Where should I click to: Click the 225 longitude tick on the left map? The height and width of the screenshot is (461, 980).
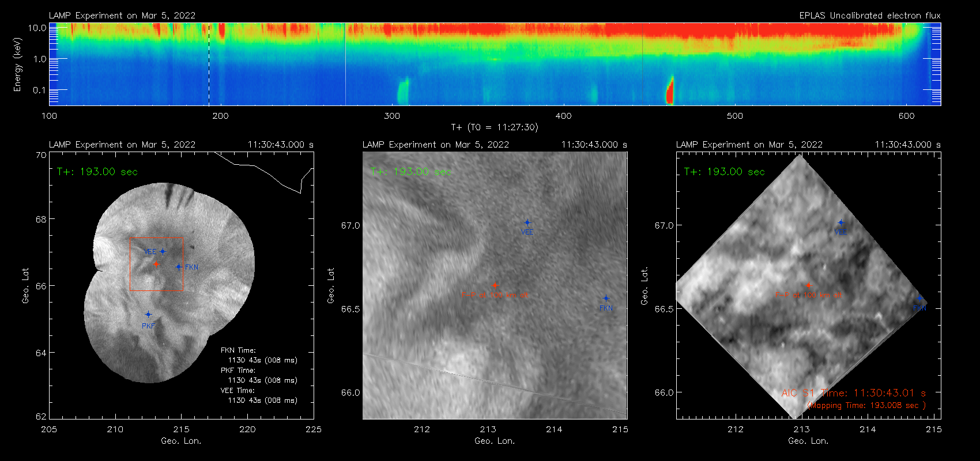point(314,429)
